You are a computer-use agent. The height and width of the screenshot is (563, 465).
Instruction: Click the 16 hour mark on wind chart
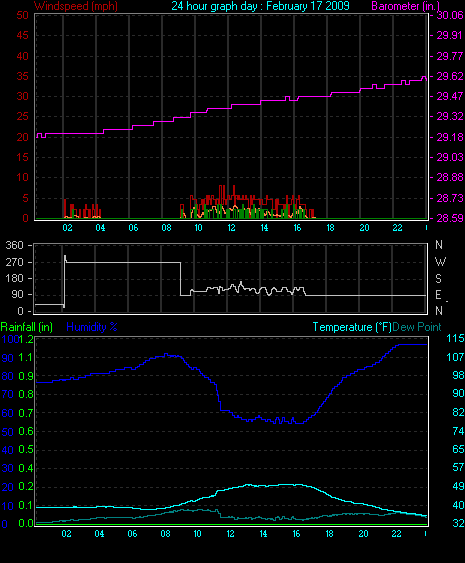(x=297, y=228)
